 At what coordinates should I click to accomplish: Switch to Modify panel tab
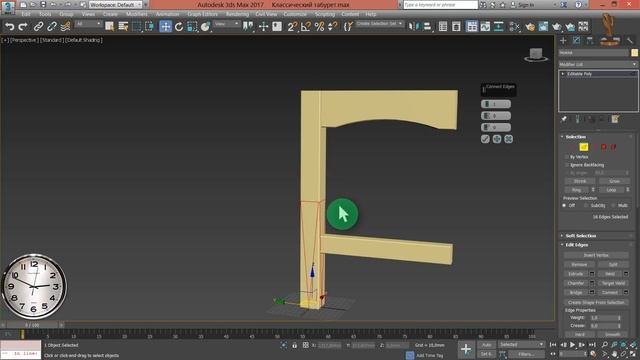pyautogui.click(x=576, y=40)
